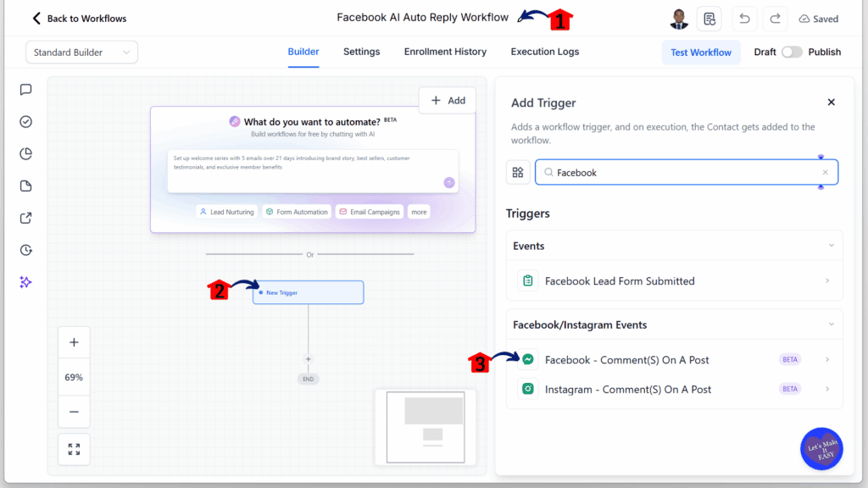Click the Instagram comments trigger icon
Screen dimensions: 868x488
pyautogui.click(x=528, y=389)
